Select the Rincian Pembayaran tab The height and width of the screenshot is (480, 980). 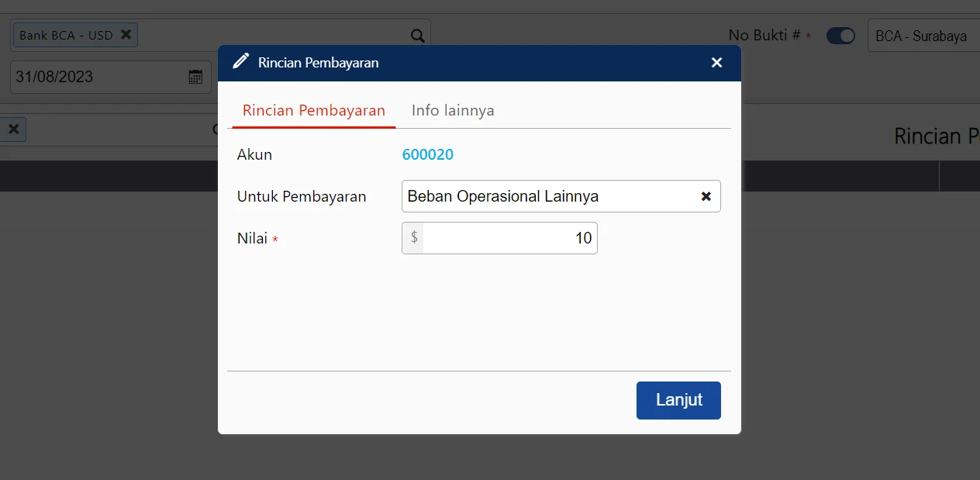click(x=313, y=110)
